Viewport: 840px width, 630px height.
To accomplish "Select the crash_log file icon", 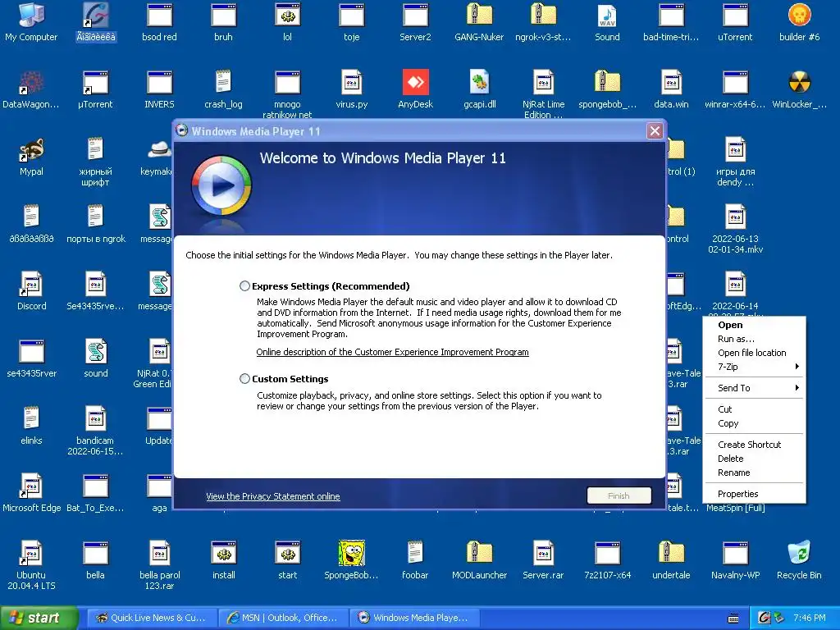I will (223, 89).
